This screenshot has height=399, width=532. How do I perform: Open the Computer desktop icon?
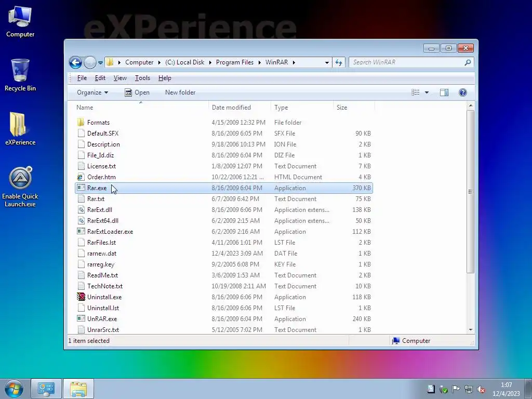(20, 22)
